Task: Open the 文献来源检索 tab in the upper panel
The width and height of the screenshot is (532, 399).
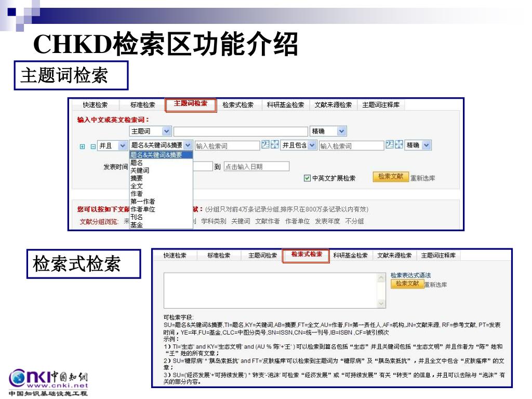Action: (333, 105)
